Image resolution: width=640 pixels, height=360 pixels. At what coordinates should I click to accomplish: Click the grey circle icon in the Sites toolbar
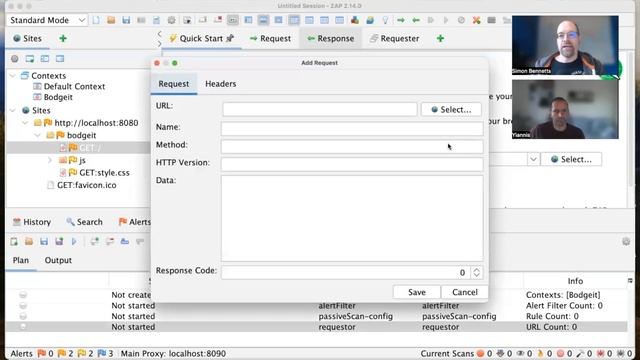pos(15,59)
